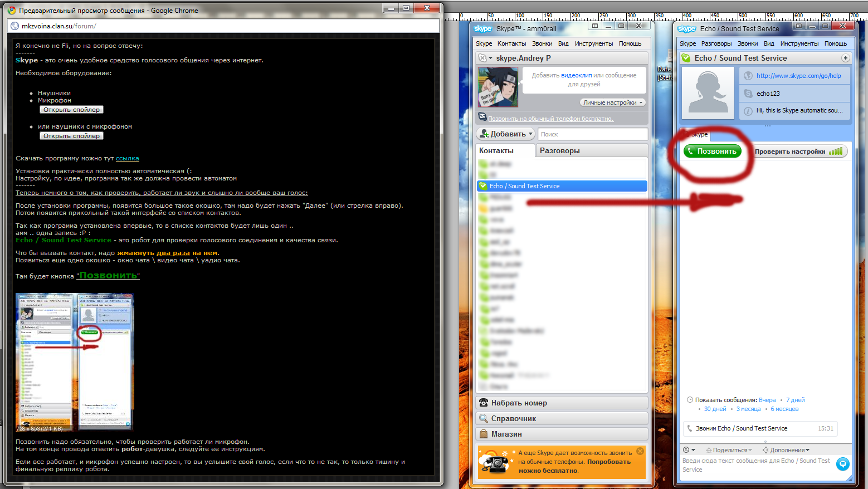Click the green status icon of the Echo contact row
This screenshot has height=489, width=868.
483,186
